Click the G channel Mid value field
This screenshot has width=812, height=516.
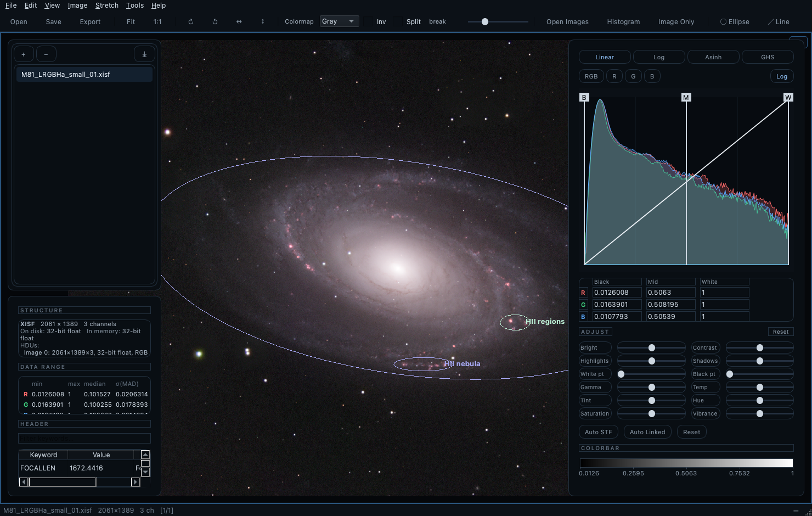tap(670, 305)
